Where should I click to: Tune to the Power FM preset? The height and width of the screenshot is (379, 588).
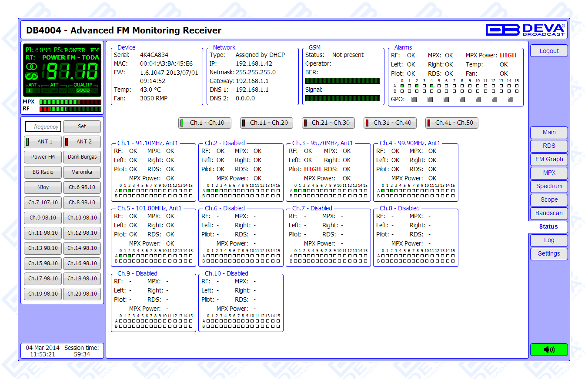point(43,157)
